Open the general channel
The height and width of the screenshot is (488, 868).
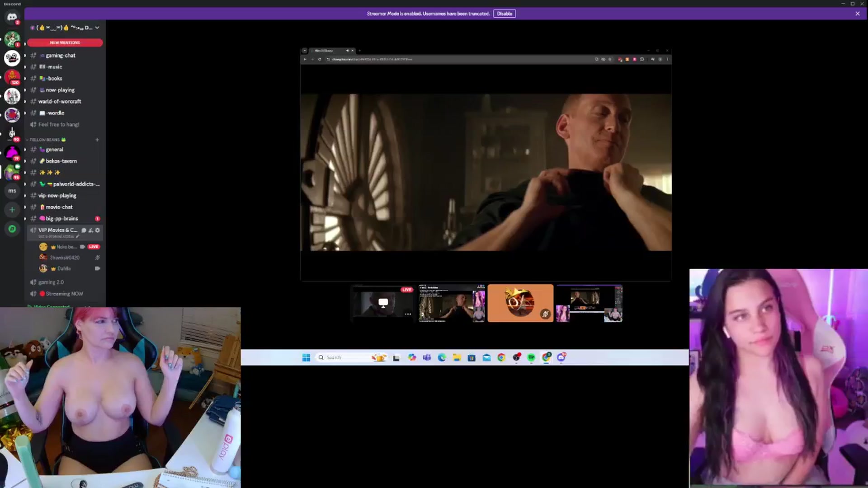pyautogui.click(x=65, y=150)
